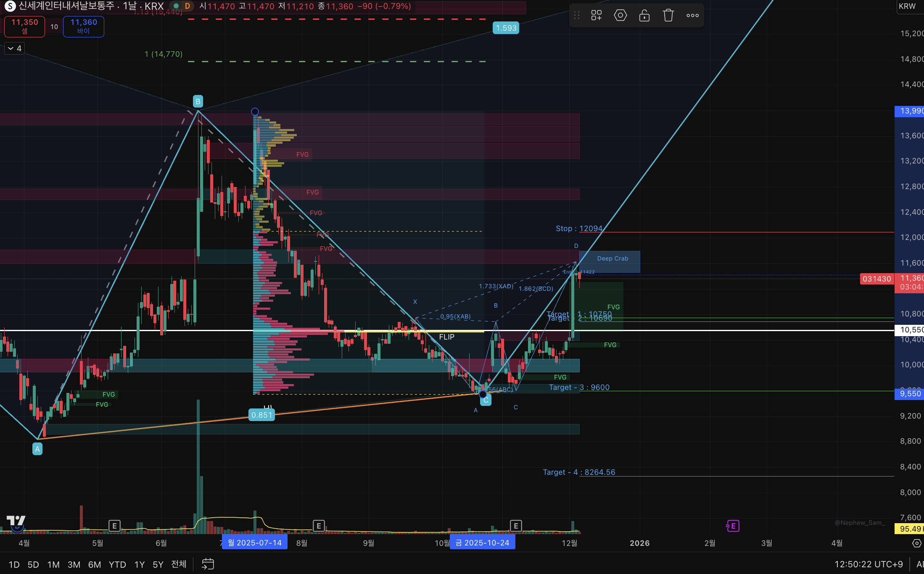
Task: Click the green market status dot
Action: (176, 6)
